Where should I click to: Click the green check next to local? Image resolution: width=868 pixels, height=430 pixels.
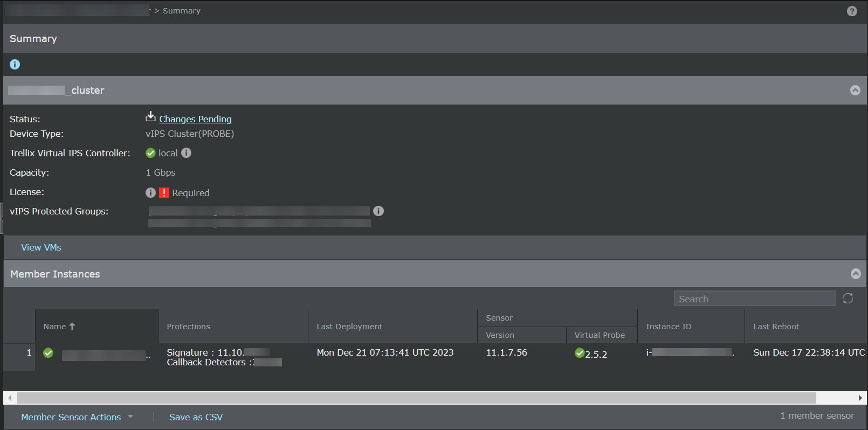[x=150, y=153]
